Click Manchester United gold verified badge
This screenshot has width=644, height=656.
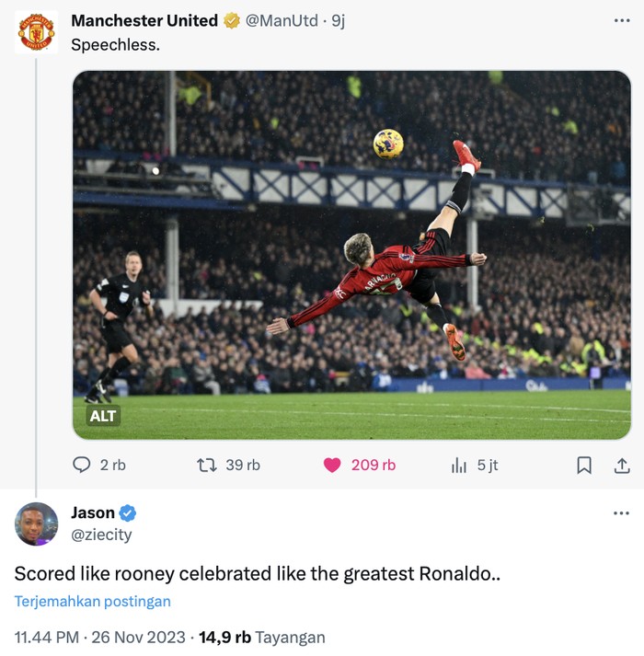coord(232,20)
